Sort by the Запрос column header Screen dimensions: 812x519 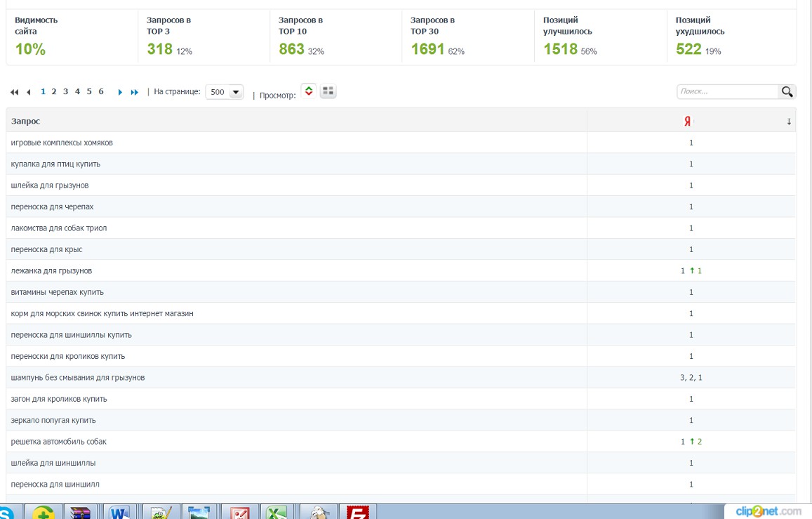[25, 121]
